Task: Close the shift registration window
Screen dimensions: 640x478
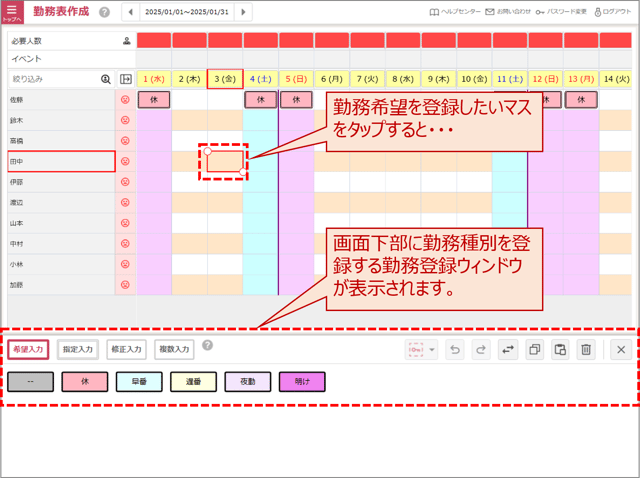Action: click(x=621, y=349)
